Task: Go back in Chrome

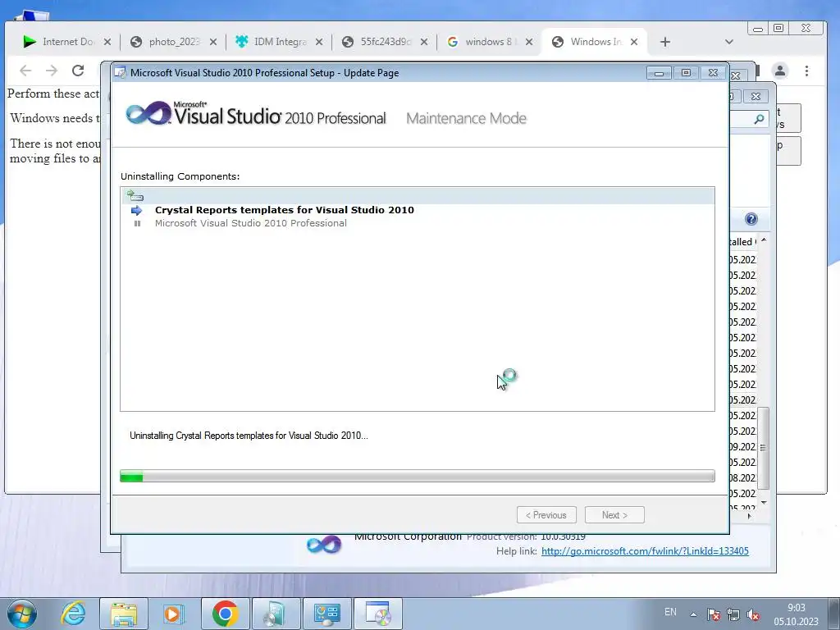Action: (25, 71)
